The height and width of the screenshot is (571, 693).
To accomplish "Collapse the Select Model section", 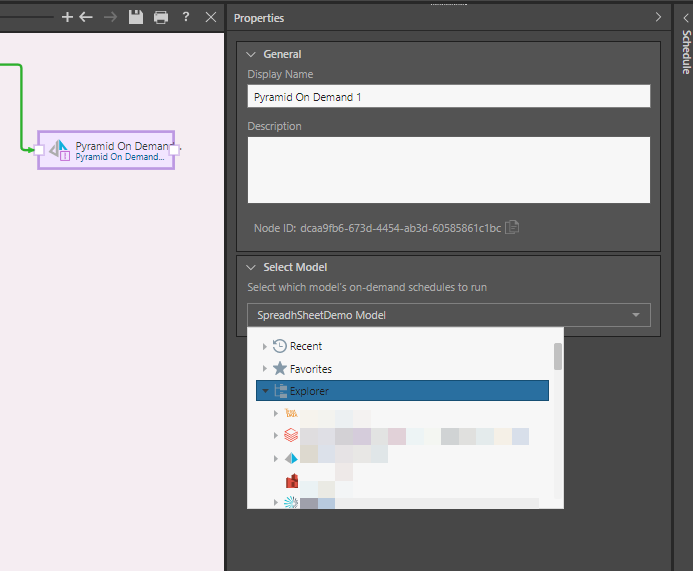I will [251, 267].
